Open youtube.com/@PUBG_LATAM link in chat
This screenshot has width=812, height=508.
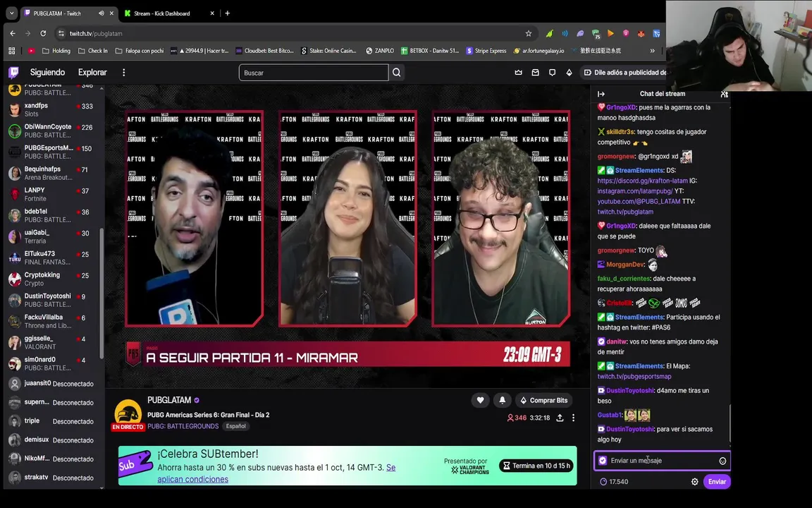tap(639, 202)
